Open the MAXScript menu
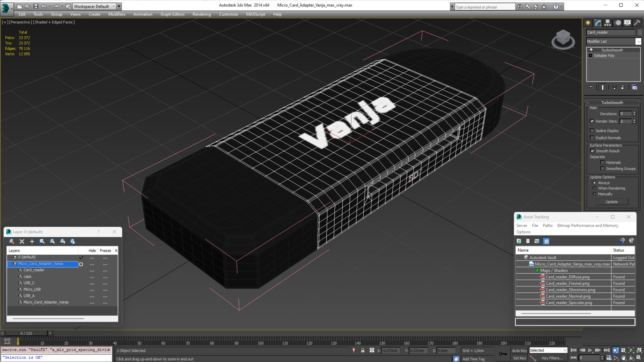This screenshot has width=644, height=362. tap(255, 14)
